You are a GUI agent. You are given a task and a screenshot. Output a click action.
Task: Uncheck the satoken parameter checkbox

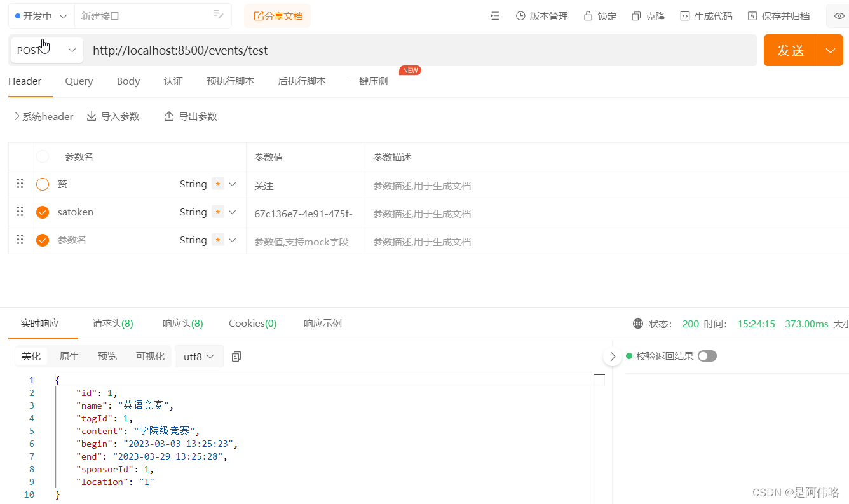(x=42, y=212)
